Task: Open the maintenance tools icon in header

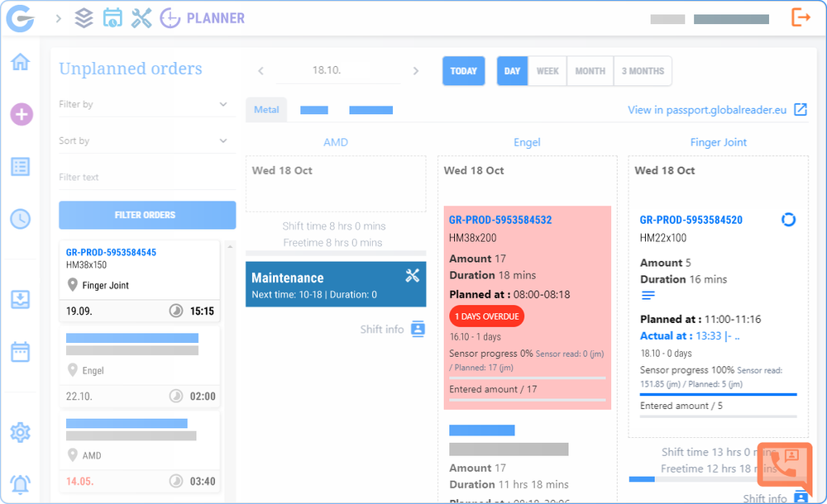Action: click(141, 18)
